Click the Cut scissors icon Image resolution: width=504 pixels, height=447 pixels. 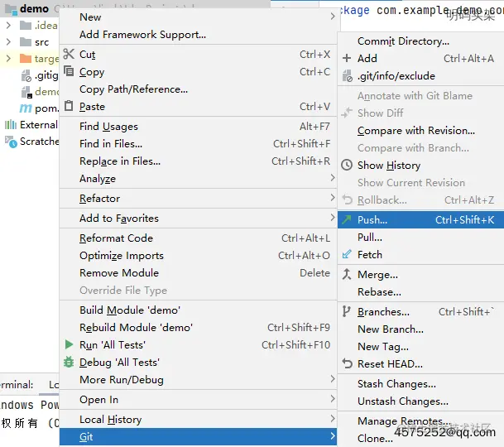coord(69,54)
